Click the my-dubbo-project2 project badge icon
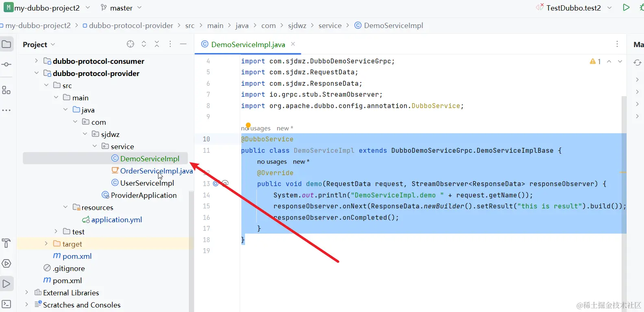This screenshot has width=644, height=312. [8, 7]
